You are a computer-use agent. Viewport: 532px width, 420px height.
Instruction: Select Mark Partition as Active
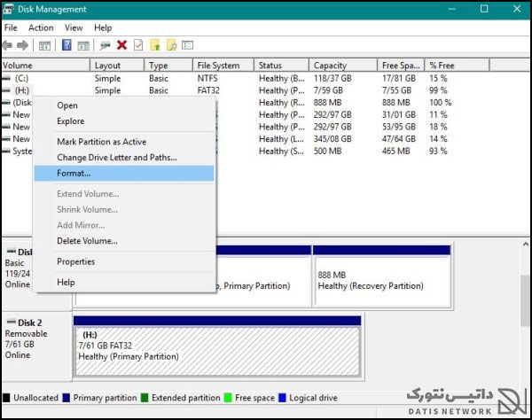point(124,142)
